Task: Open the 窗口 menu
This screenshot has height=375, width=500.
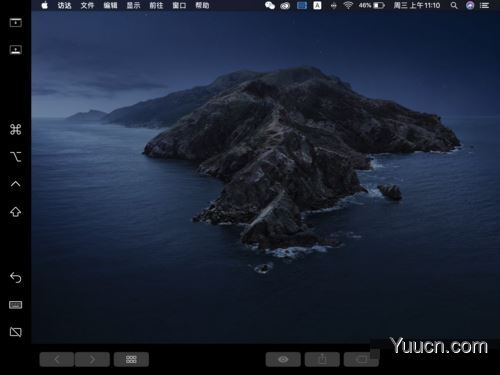Action: [179, 5]
